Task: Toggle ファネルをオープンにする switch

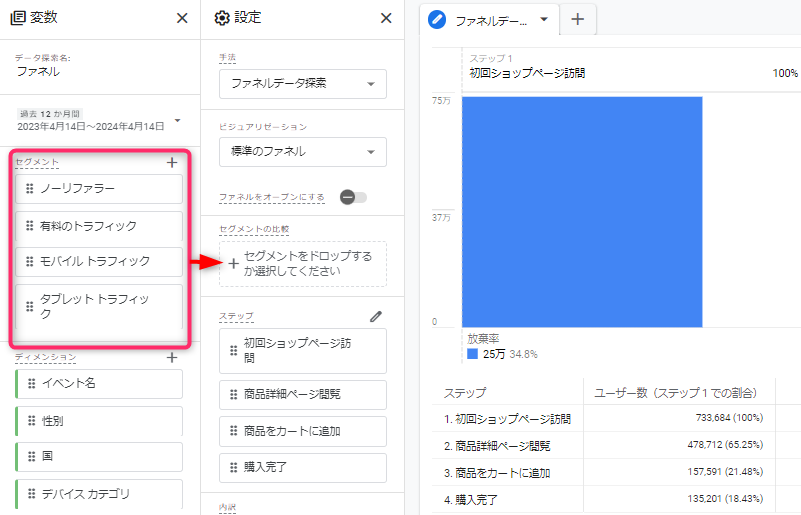Action: (353, 197)
